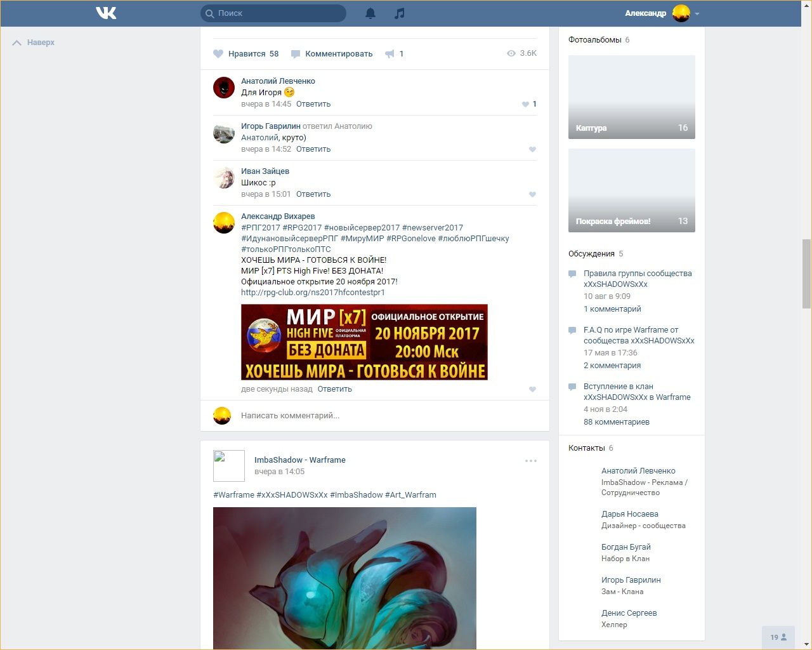The width and height of the screenshot is (812, 650).
Task: Open contact Денис Сергеев
Action: click(629, 613)
